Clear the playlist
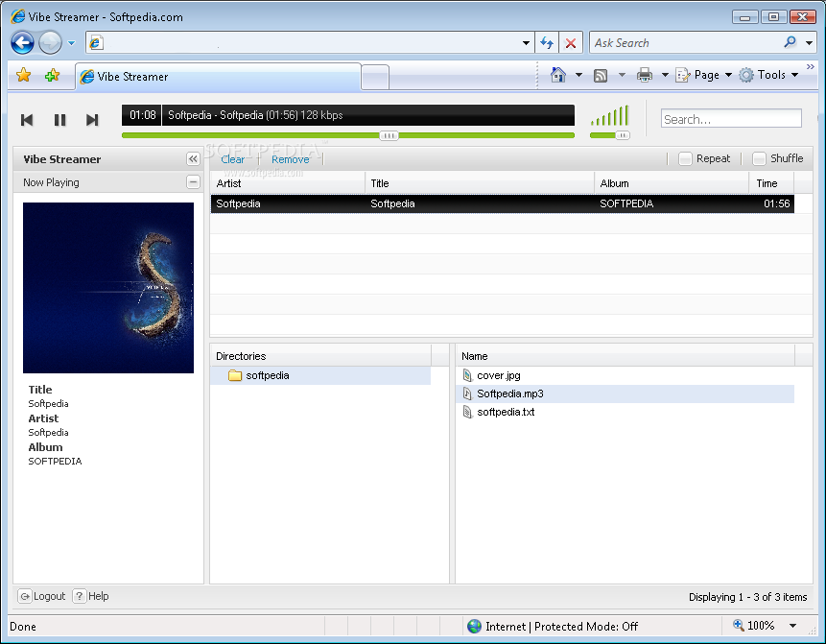 point(232,159)
